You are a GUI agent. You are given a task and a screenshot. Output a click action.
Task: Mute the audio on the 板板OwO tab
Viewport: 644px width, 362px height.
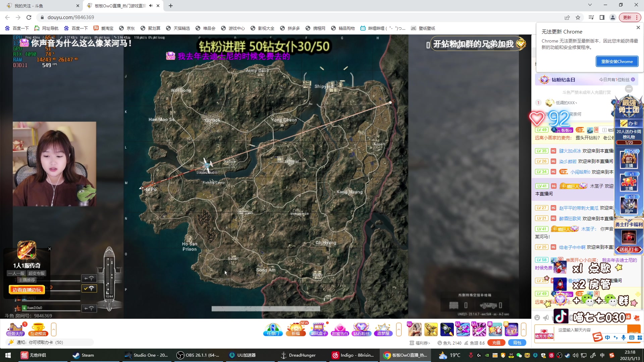tap(151, 6)
